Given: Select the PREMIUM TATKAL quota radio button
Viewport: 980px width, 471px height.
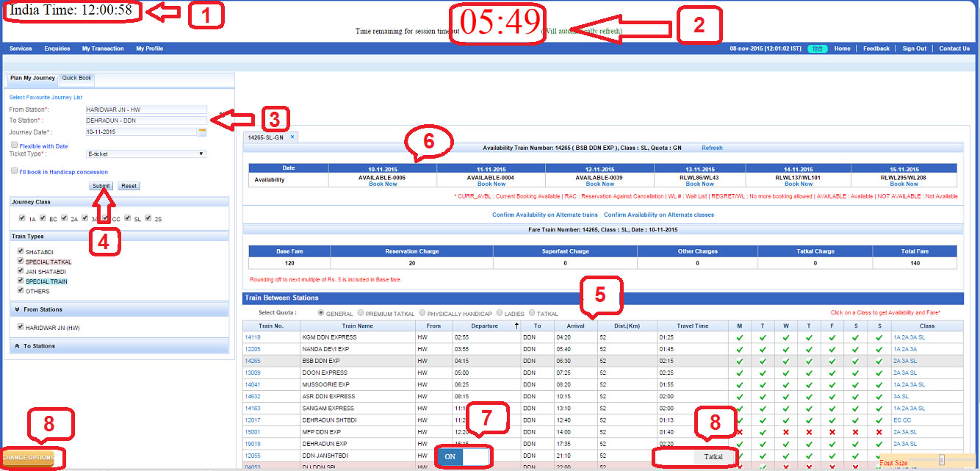Looking at the screenshot, I should (x=361, y=314).
